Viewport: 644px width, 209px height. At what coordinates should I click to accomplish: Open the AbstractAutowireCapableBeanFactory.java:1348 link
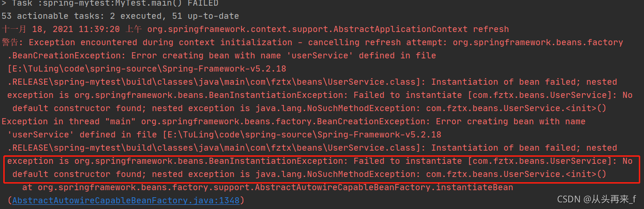pos(126,201)
